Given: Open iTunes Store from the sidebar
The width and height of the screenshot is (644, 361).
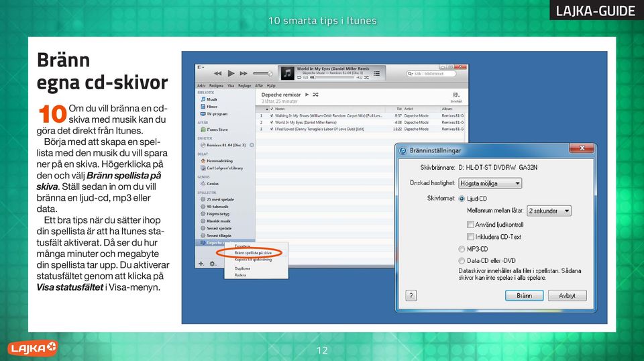Looking at the screenshot, I should click(x=214, y=130).
